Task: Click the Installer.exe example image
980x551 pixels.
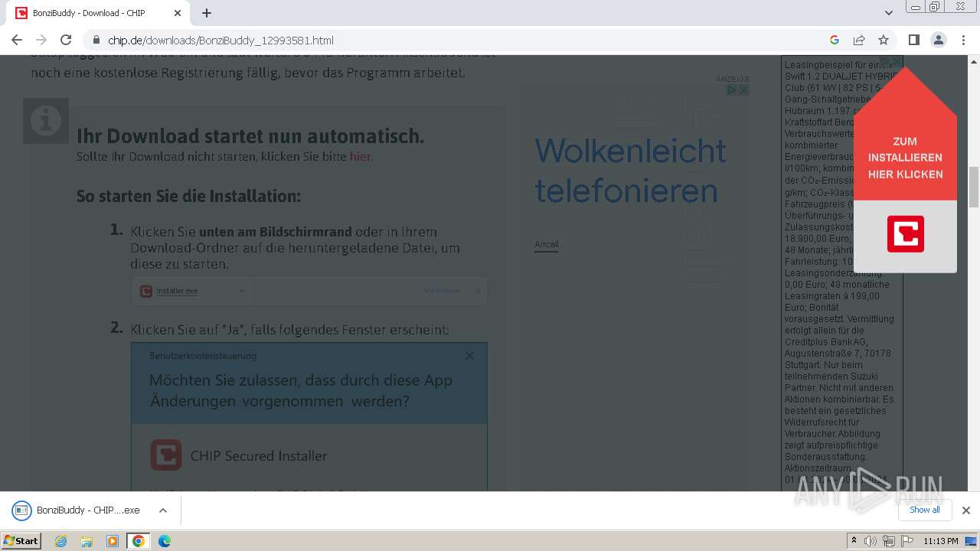Action: coord(309,291)
